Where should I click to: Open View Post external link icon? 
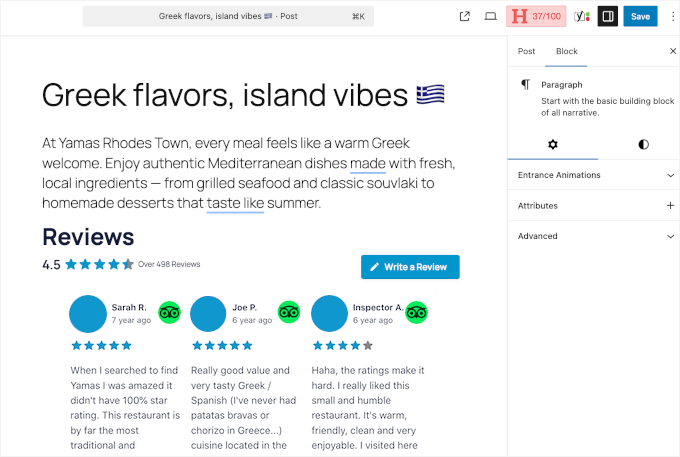[x=465, y=16]
